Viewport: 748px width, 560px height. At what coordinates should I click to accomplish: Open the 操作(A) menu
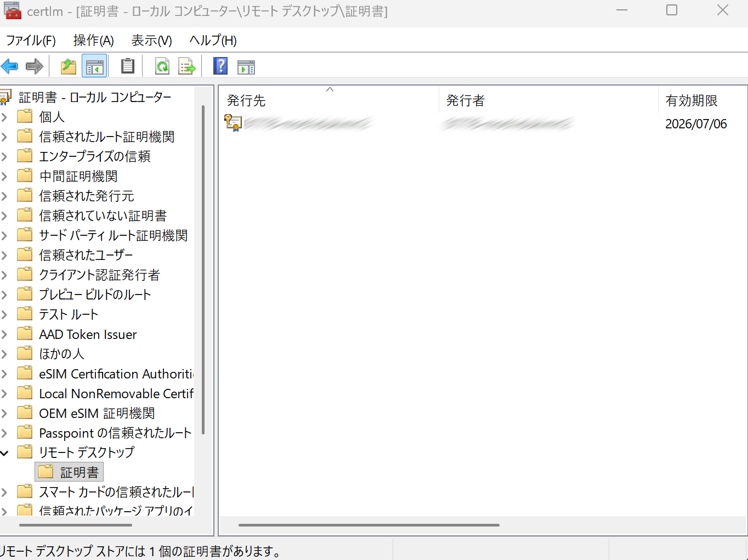[93, 40]
